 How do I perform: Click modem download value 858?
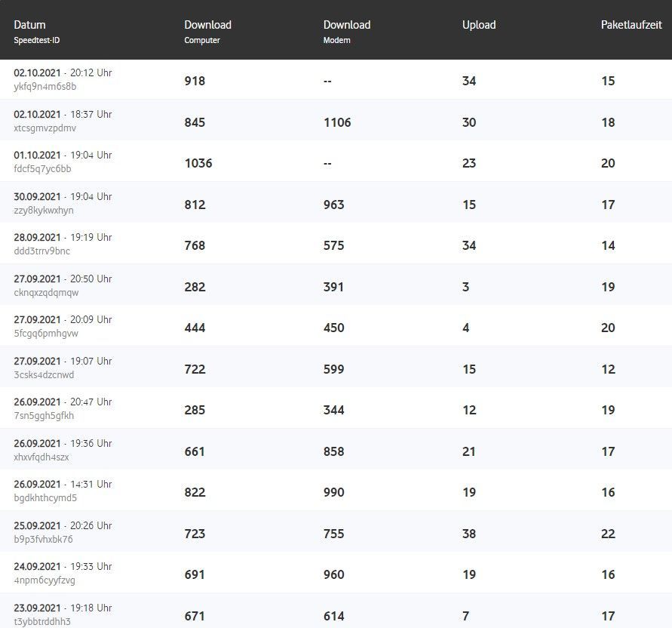pos(334,451)
